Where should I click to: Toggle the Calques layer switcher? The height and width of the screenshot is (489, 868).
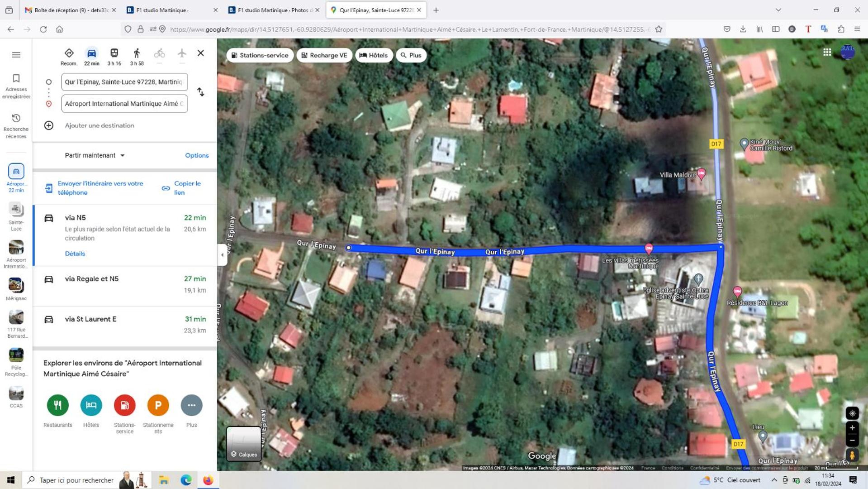click(x=244, y=444)
